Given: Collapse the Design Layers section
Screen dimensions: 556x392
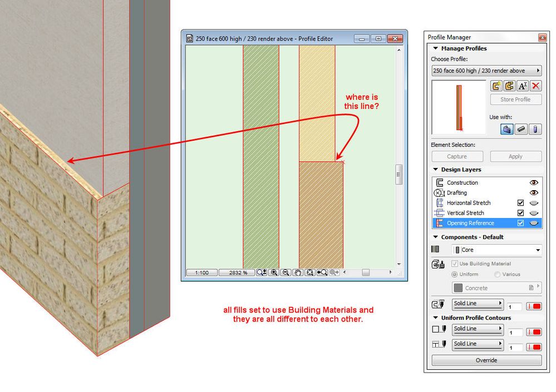Looking at the screenshot, I should [x=436, y=169].
